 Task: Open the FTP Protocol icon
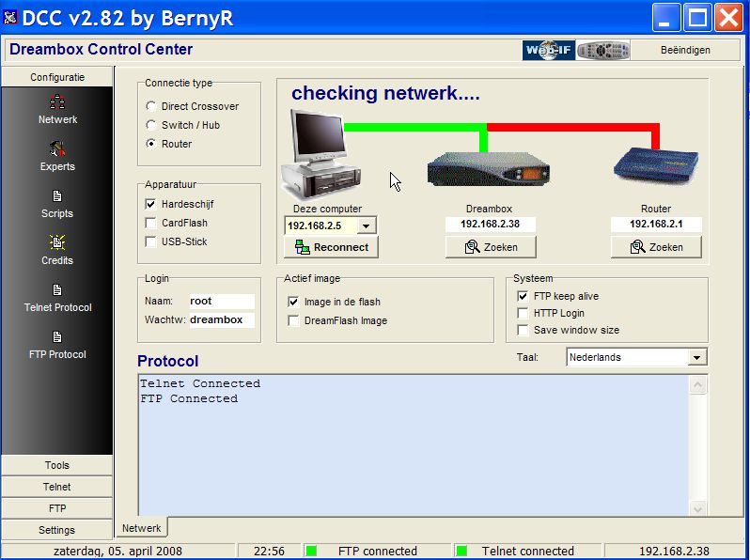pyautogui.click(x=57, y=336)
